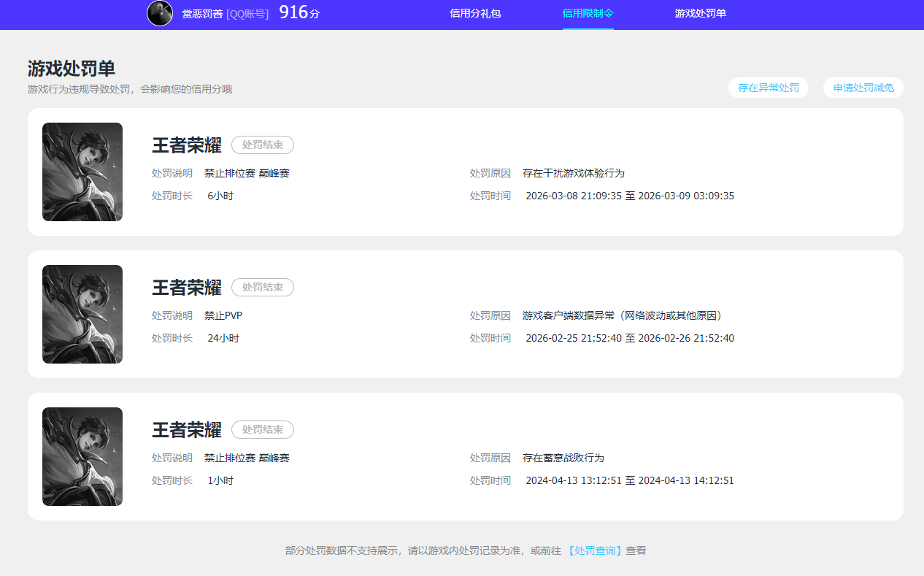The image size is (924, 576).
Task: Click the reason 存在蓄意战败行为
Action: pyautogui.click(x=563, y=458)
